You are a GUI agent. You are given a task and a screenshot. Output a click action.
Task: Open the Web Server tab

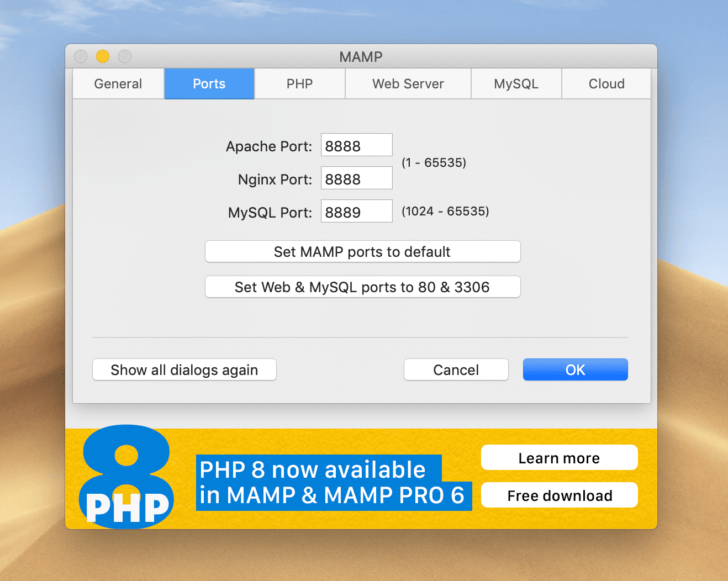[x=408, y=83]
